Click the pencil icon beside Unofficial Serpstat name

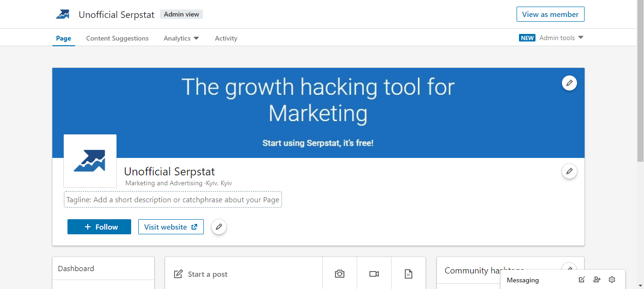tap(569, 171)
